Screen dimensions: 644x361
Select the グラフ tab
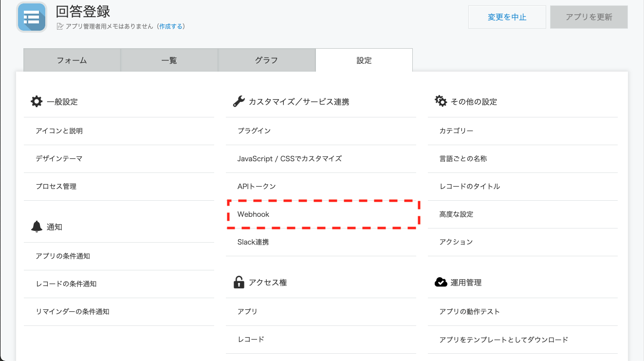click(266, 60)
